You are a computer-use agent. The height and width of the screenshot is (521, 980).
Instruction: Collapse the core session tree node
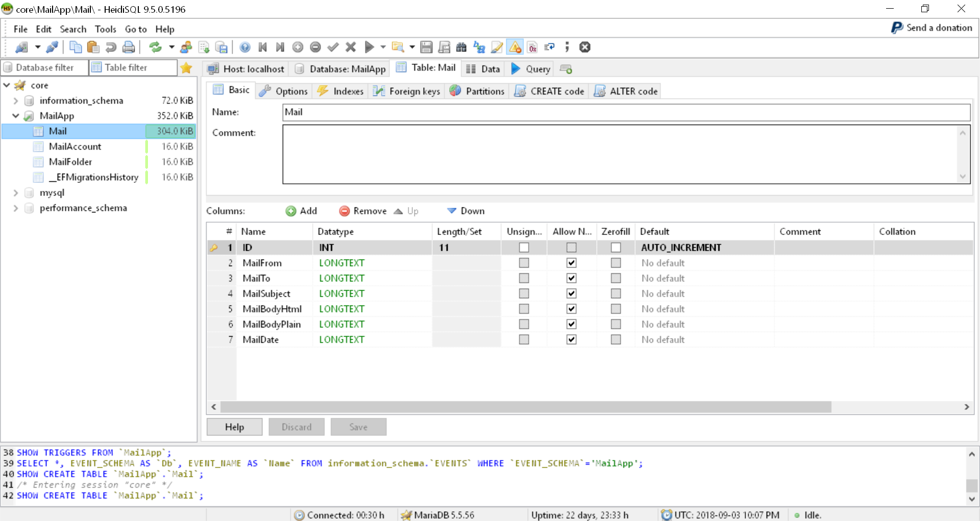click(x=7, y=85)
